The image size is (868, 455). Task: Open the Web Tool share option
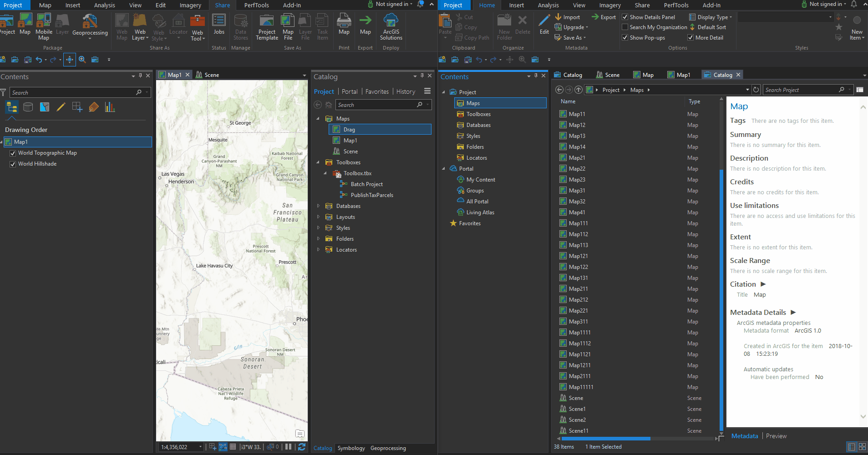tap(198, 26)
